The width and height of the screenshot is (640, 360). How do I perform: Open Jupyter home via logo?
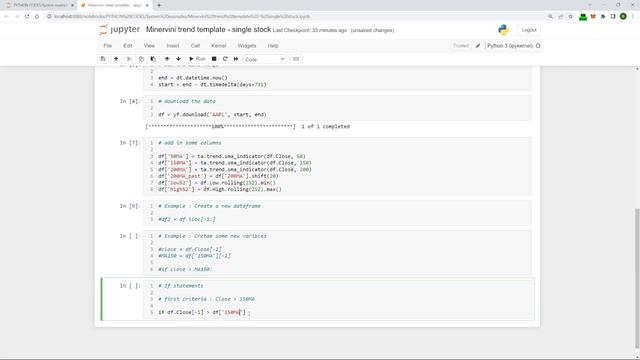coord(120,30)
